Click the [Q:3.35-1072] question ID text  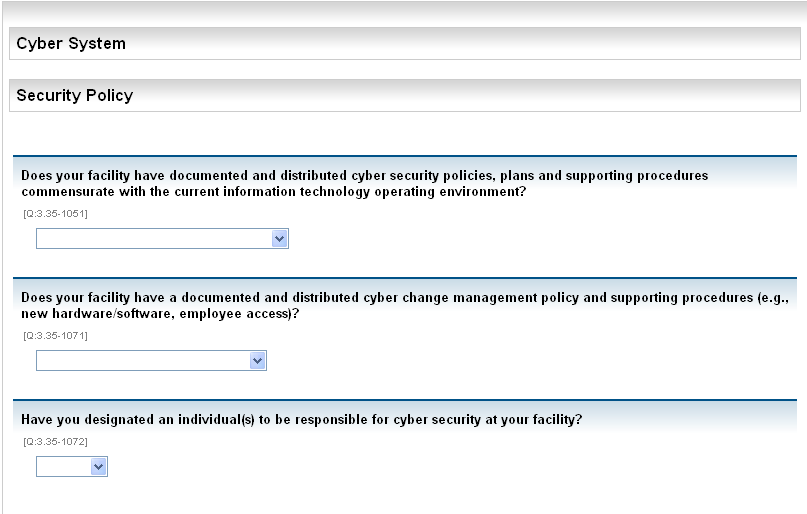[56, 441]
